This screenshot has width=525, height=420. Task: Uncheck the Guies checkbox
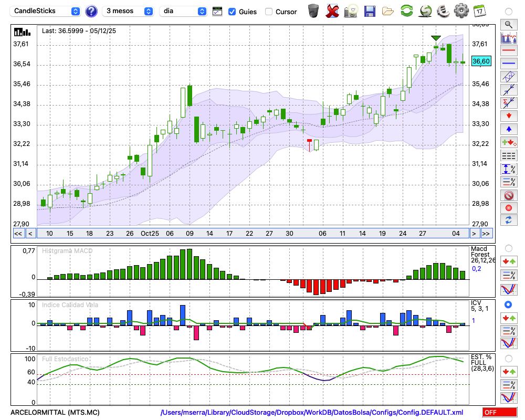click(x=232, y=12)
